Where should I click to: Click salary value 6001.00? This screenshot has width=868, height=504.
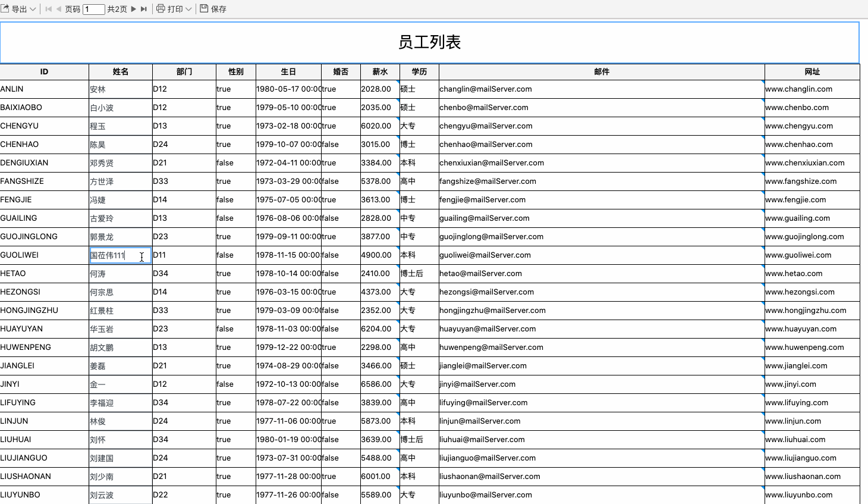376,476
